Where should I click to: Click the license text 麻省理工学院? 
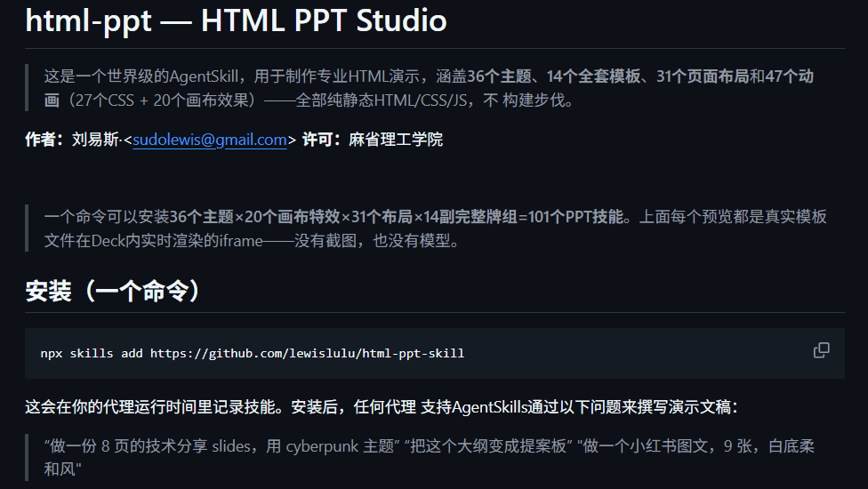tap(396, 140)
